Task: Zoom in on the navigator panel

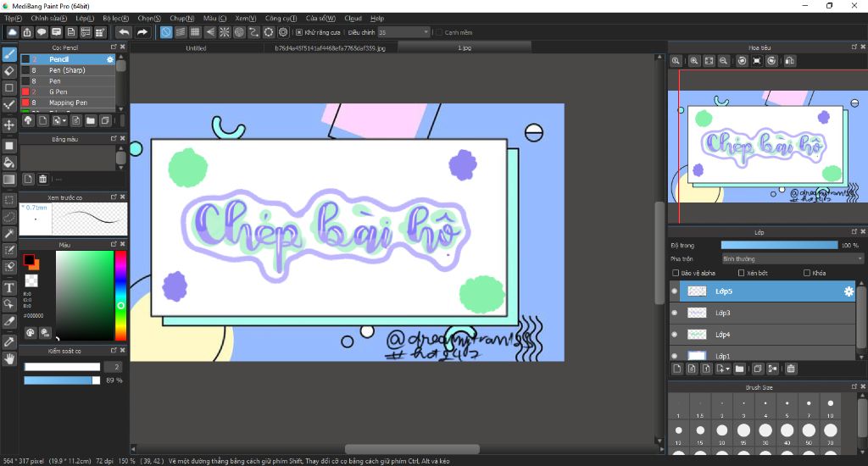Action: coord(694,61)
